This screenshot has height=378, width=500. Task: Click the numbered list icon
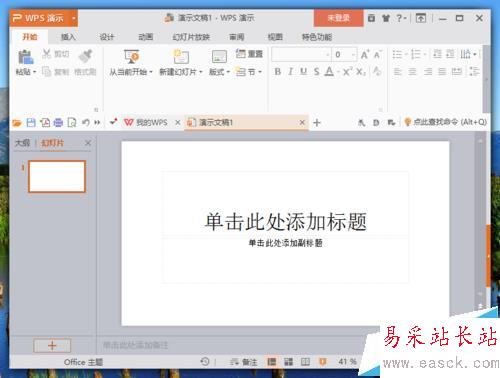(x=416, y=54)
